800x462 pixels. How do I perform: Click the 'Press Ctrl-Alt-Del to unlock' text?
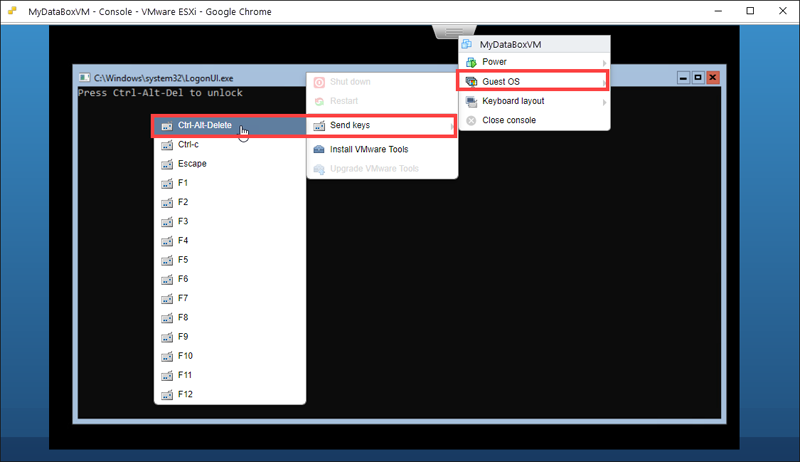pyautogui.click(x=160, y=93)
